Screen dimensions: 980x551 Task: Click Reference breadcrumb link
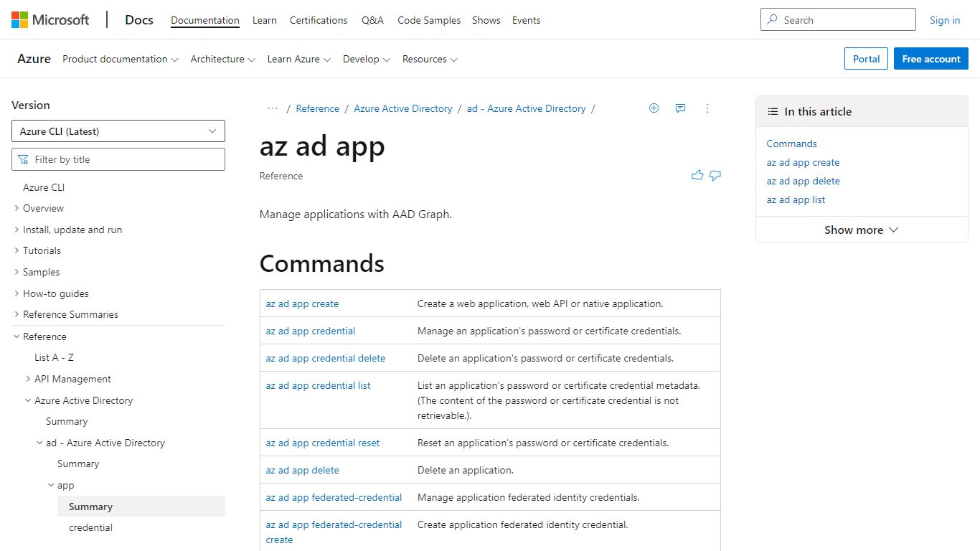coord(318,108)
